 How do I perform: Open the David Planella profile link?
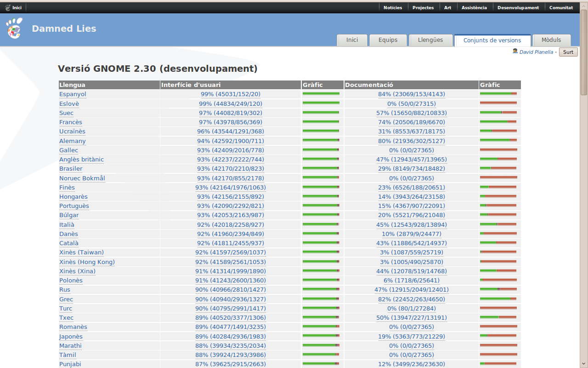[536, 52]
